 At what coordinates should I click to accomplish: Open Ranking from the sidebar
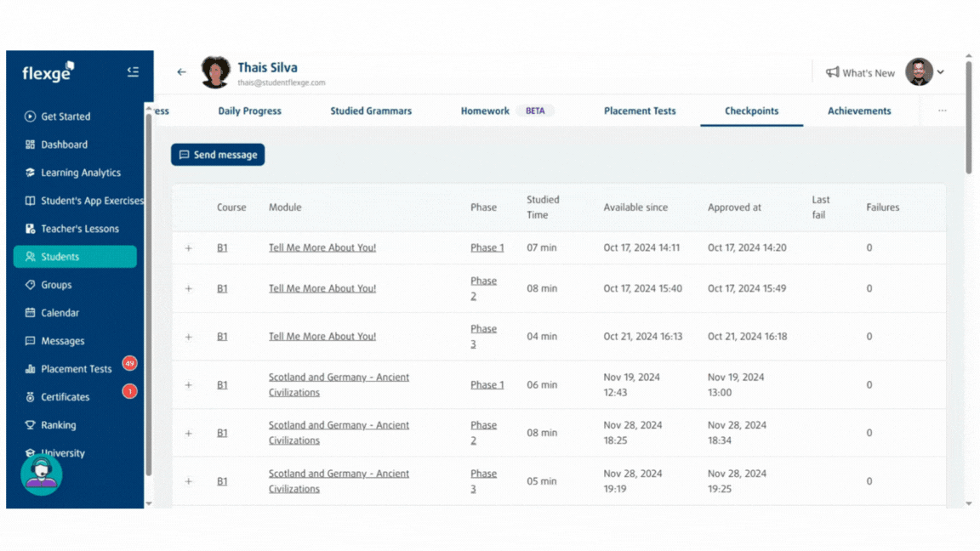(58, 425)
